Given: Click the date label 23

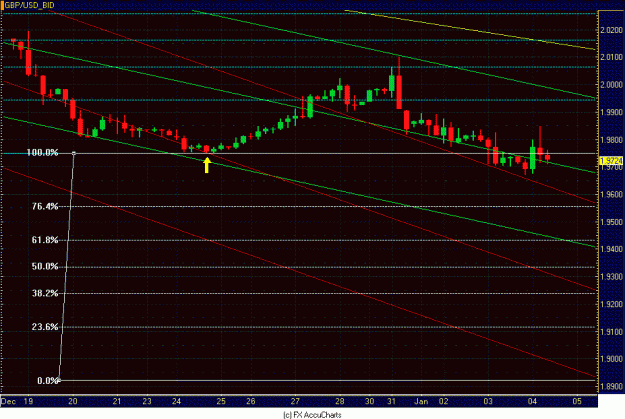Looking at the screenshot, I should 147,401.
